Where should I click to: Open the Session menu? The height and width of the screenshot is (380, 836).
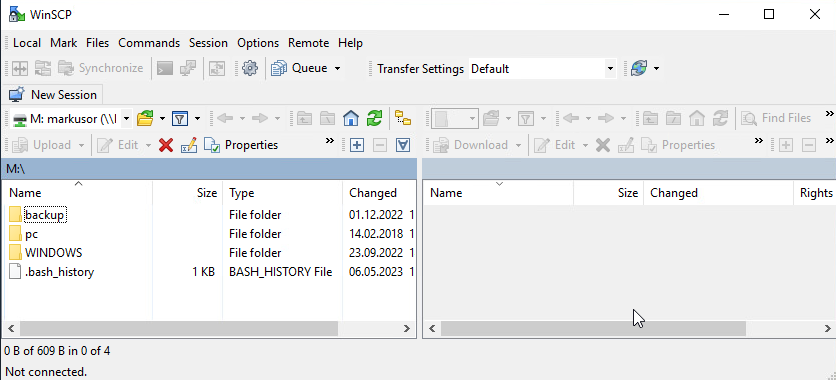point(208,43)
